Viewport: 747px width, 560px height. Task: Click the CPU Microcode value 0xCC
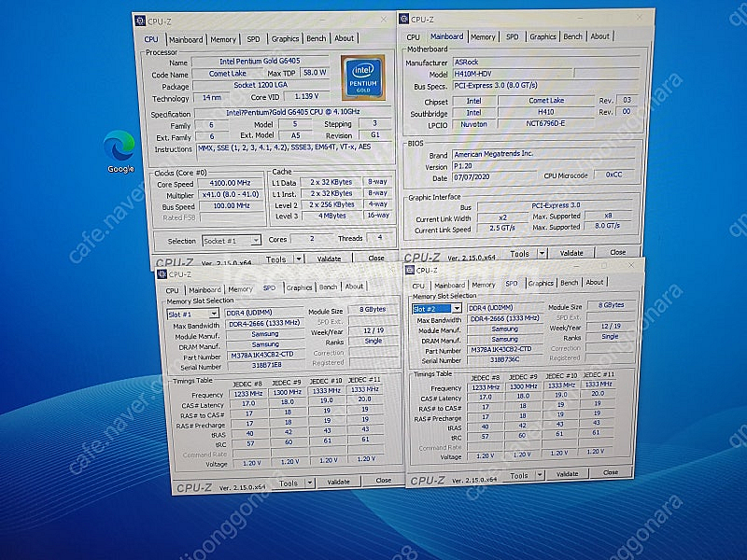613,175
